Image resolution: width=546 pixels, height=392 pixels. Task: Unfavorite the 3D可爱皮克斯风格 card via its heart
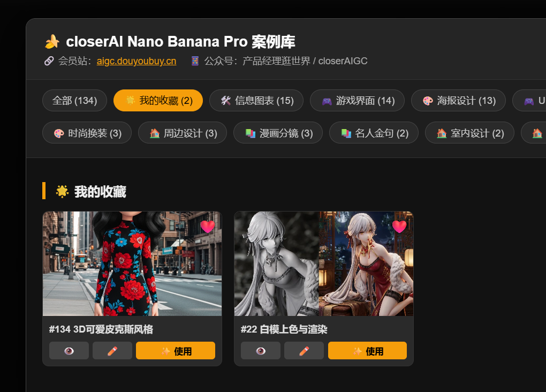coord(208,227)
